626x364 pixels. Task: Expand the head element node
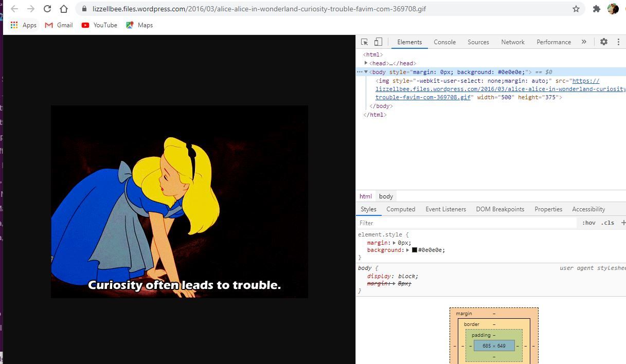click(366, 63)
